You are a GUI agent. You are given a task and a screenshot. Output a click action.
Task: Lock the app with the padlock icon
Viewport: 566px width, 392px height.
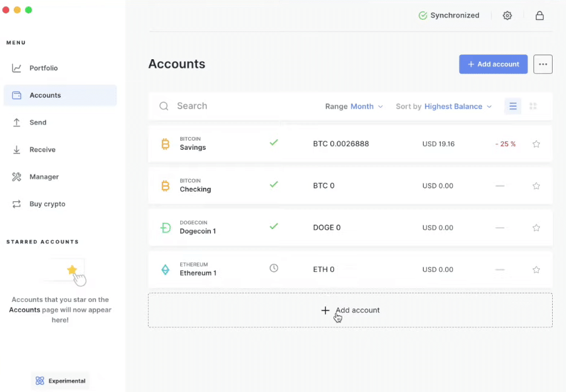tap(539, 16)
